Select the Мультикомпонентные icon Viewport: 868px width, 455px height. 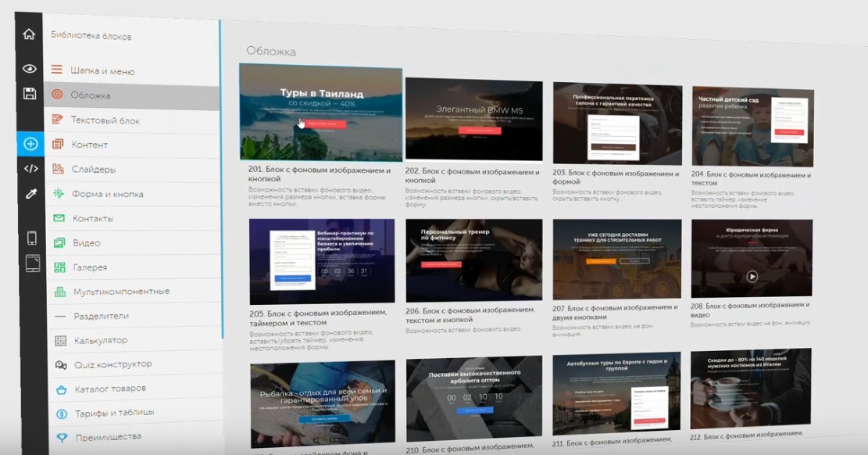[x=60, y=292]
